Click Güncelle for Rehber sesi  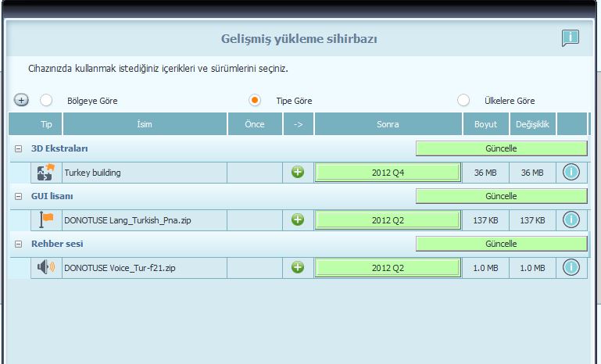point(501,243)
